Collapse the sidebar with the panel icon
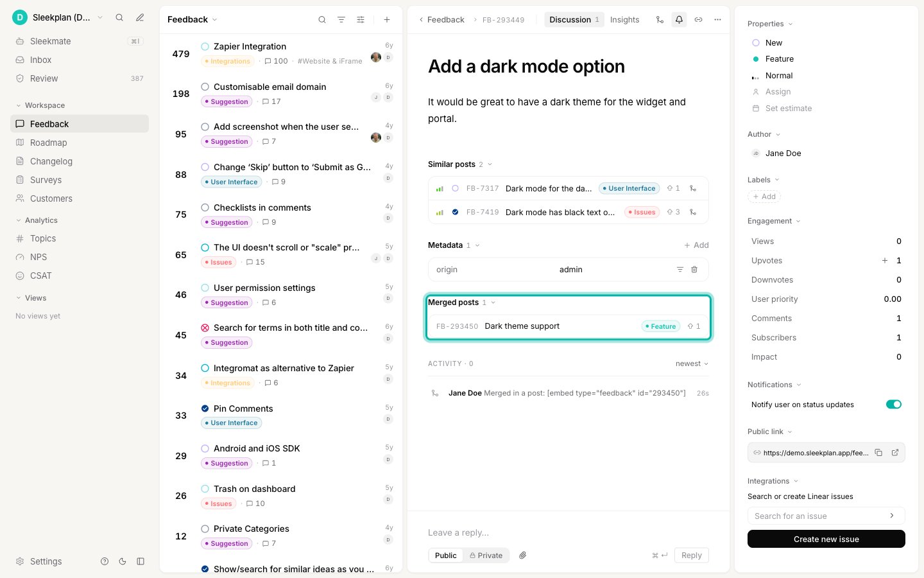Screen dimensions: 924x578 click(141, 561)
